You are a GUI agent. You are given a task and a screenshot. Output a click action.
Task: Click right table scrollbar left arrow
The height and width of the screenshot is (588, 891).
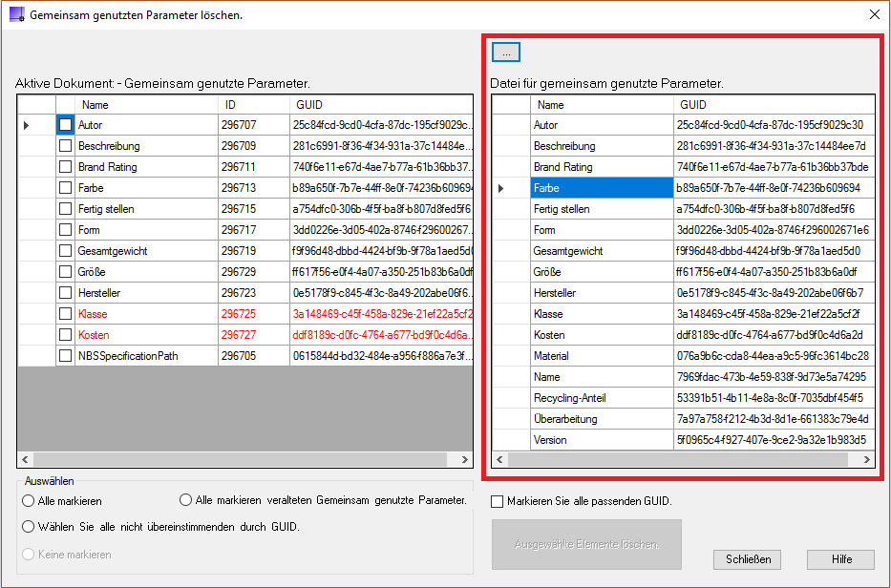[x=500, y=459]
